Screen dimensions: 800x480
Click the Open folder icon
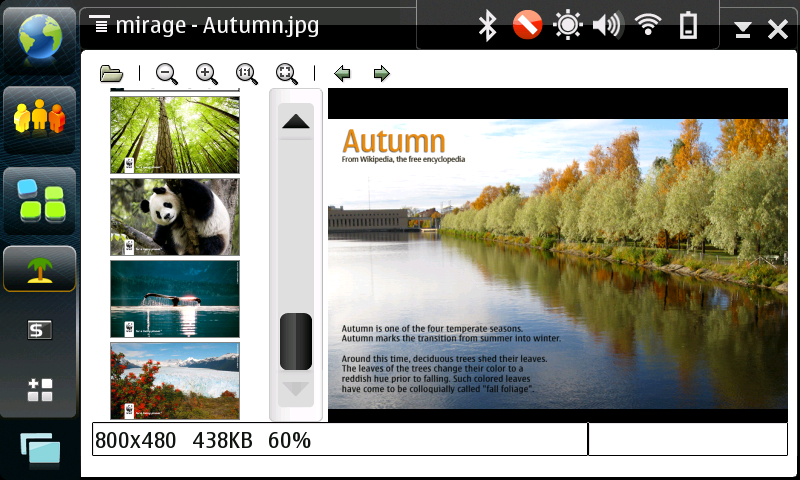(x=111, y=73)
